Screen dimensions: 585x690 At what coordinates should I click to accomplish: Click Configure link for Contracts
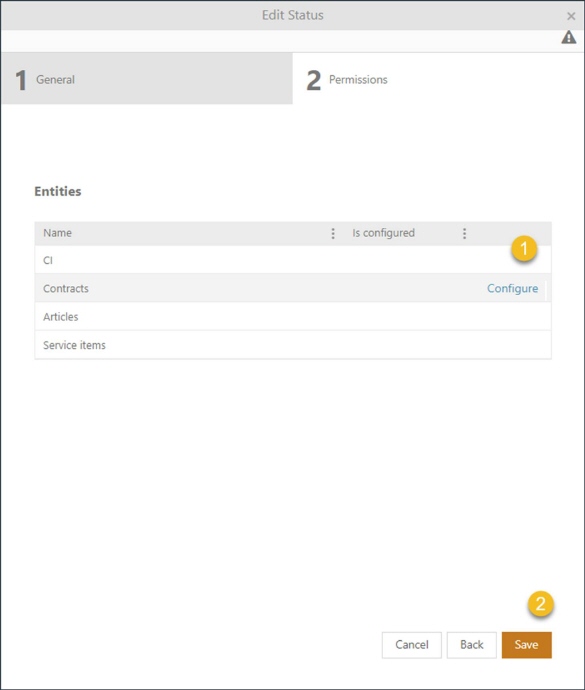tap(512, 288)
